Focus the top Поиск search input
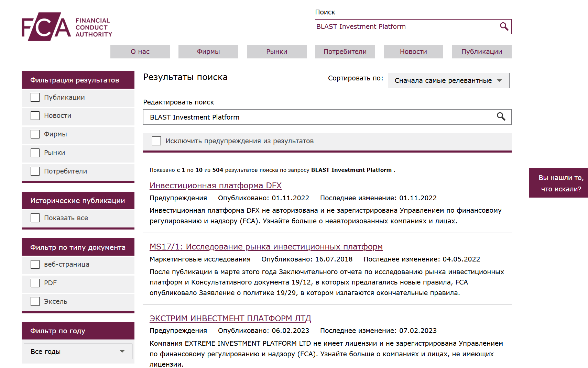Viewport: 588px width, 368px height. coord(406,27)
